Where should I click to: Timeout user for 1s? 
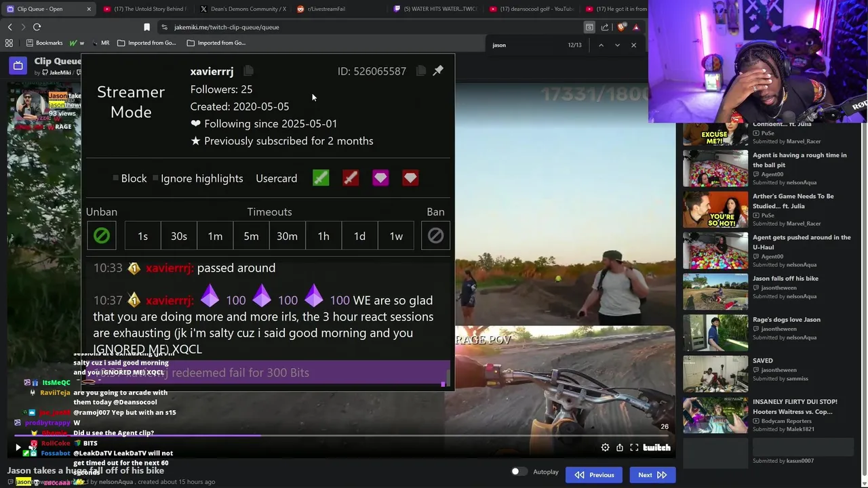coord(142,236)
